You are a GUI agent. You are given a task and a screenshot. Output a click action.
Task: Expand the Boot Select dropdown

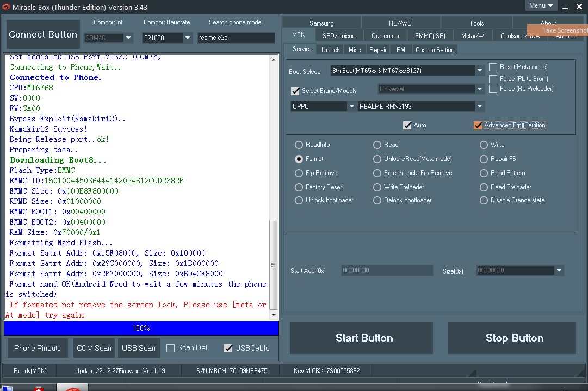tap(479, 71)
